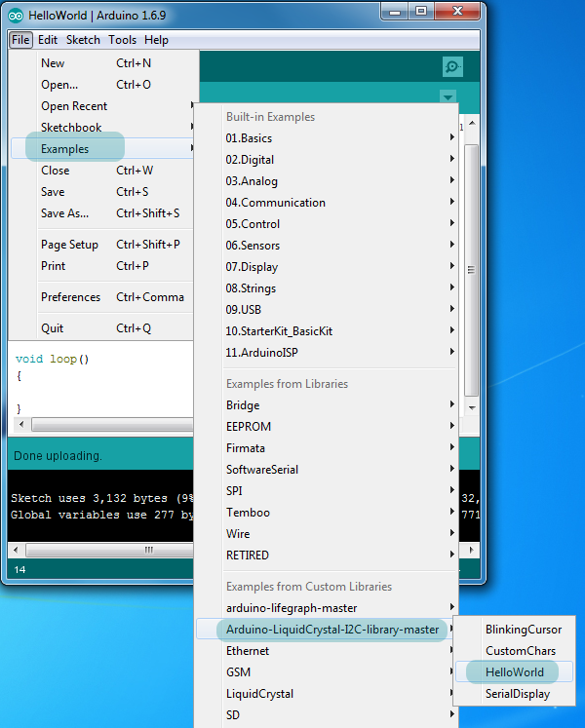Select Arduino-LiquidCrystal-I2C-library-master entry

click(327, 630)
